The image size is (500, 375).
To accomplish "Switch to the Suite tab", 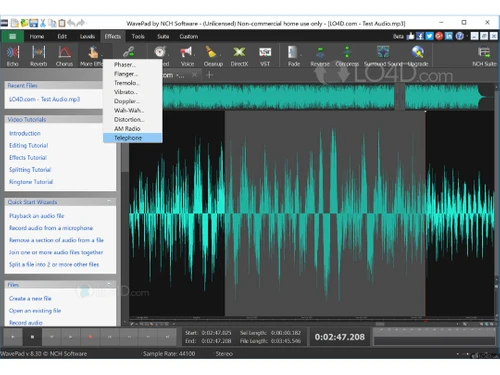I will (x=163, y=36).
